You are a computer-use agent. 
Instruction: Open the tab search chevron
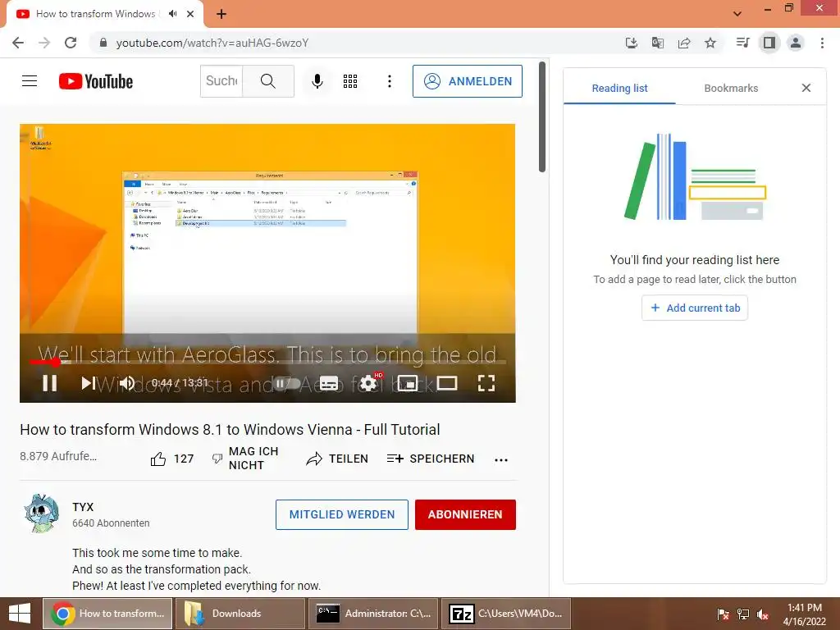tap(737, 14)
